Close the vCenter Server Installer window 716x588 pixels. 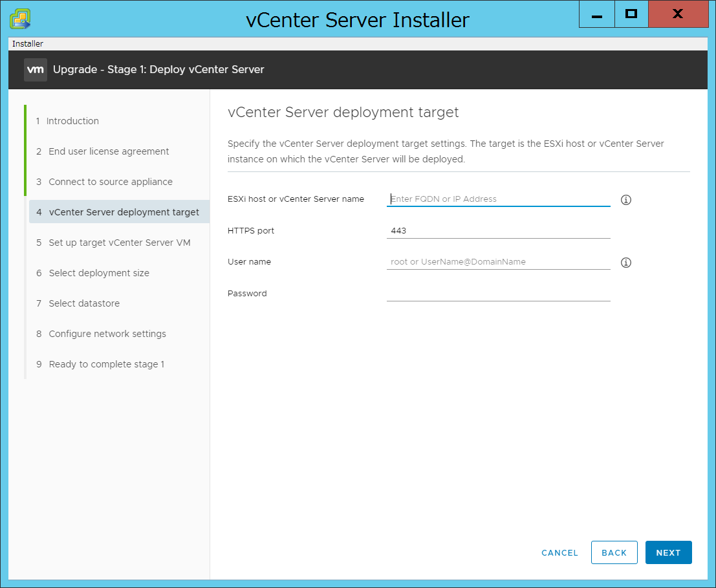[678, 14]
